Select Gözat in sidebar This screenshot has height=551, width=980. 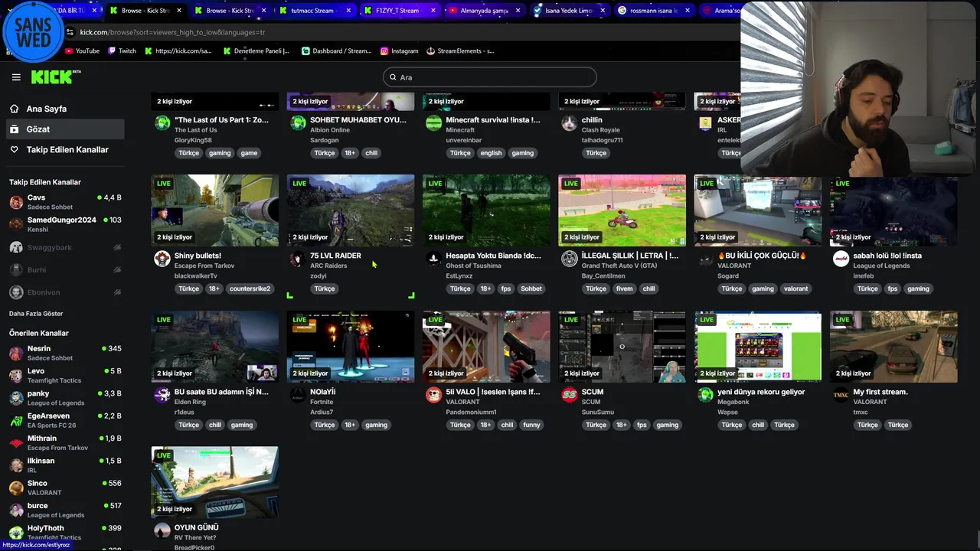pos(64,129)
